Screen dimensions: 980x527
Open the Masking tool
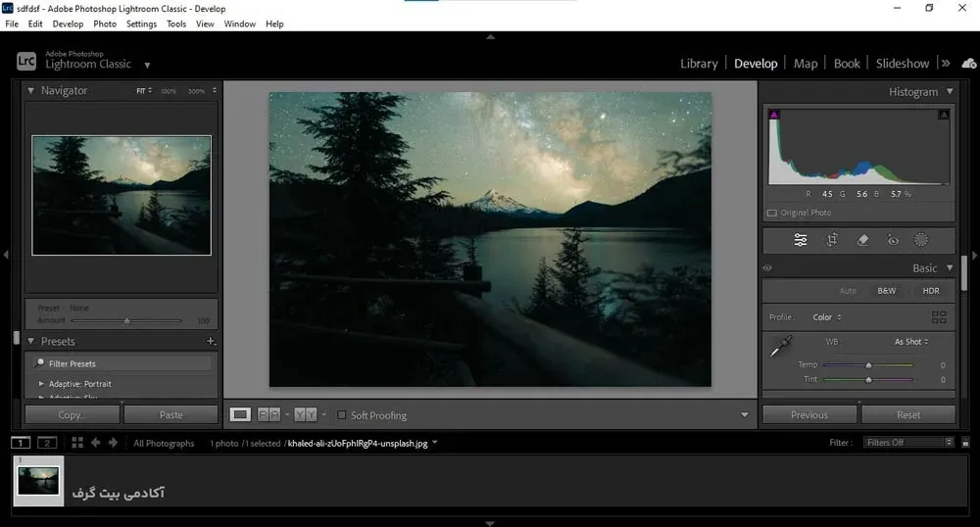click(920, 240)
